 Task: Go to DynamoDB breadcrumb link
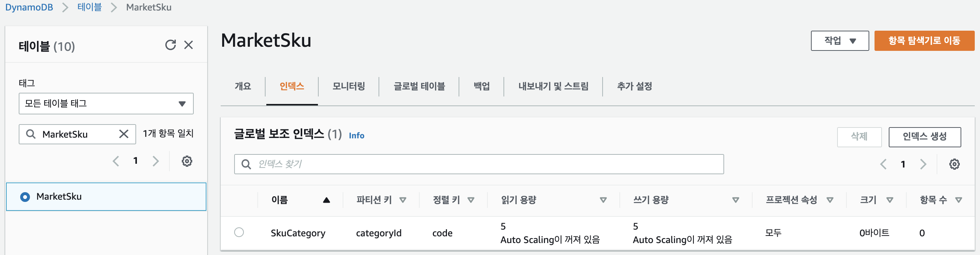tap(29, 7)
